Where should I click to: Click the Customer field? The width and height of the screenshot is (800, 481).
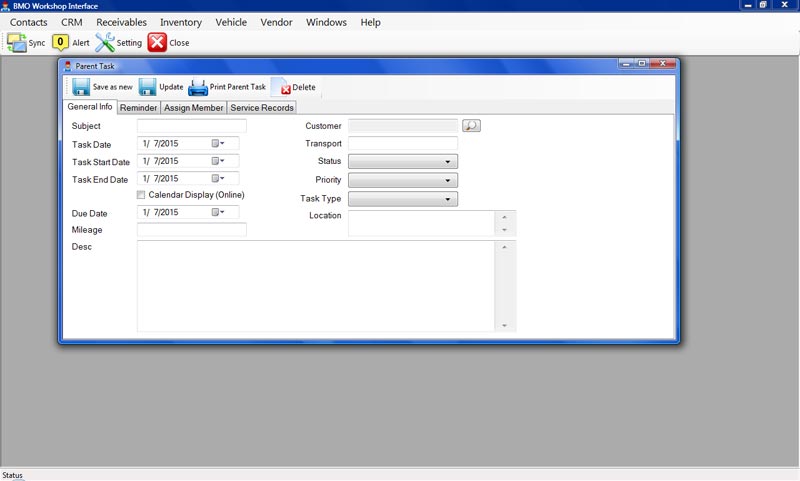[x=403, y=125]
